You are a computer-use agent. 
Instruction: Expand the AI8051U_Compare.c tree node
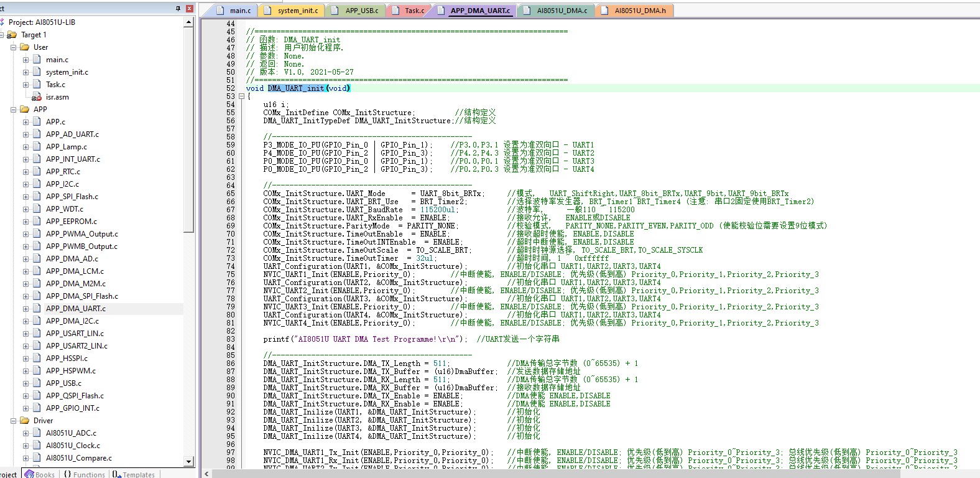click(25, 458)
